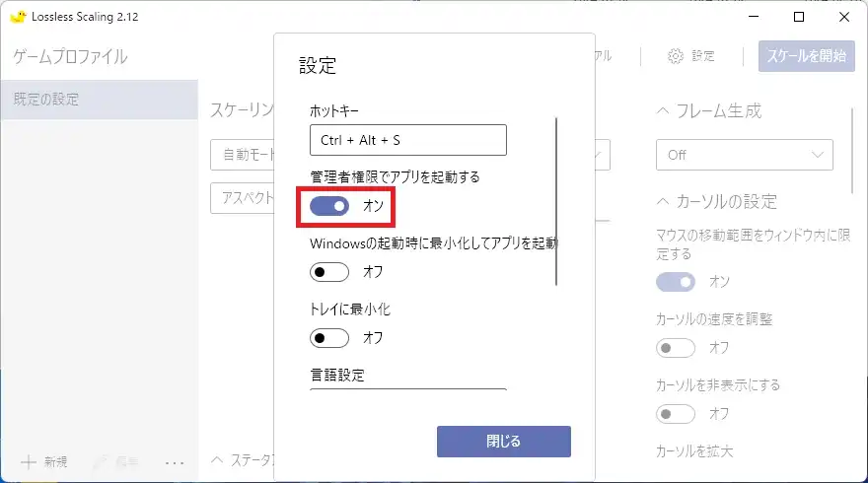Click the plus icon to add new profile
This screenshot has width=868, height=483.
tap(29, 461)
